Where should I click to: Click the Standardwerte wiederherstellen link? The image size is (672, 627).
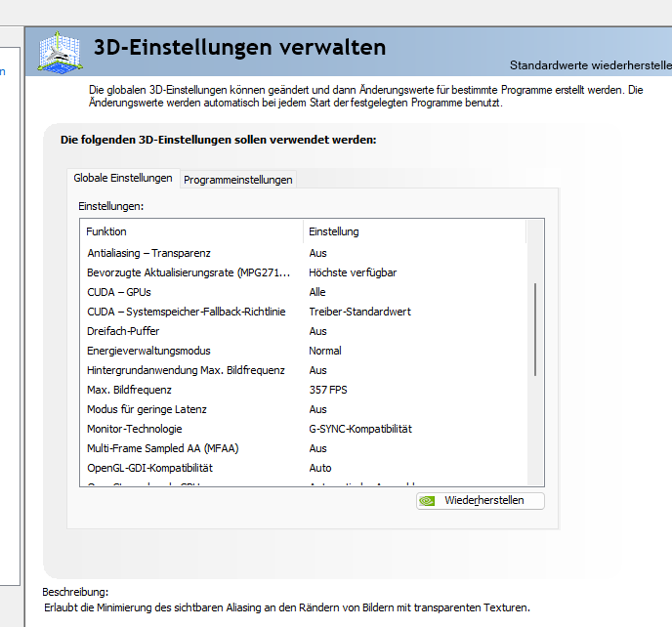tap(591, 65)
